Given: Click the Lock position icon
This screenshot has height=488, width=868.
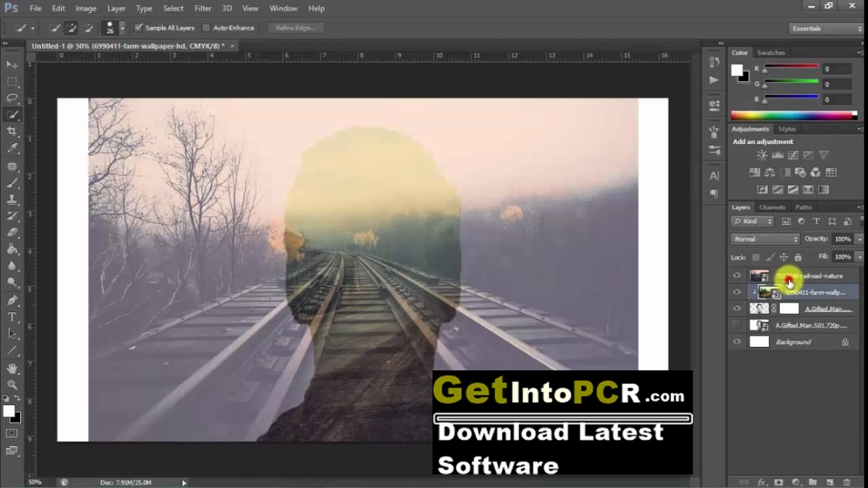Looking at the screenshot, I should tap(784, 257).
